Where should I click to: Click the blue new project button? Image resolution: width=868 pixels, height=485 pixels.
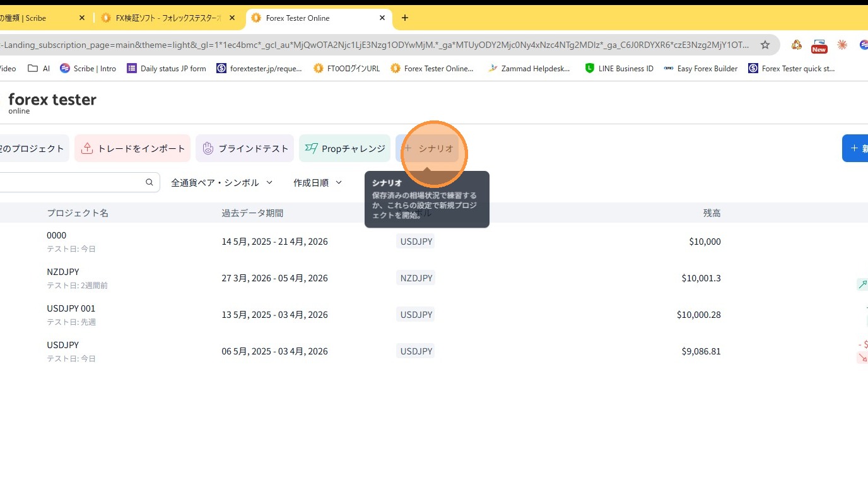pos(855,148)
